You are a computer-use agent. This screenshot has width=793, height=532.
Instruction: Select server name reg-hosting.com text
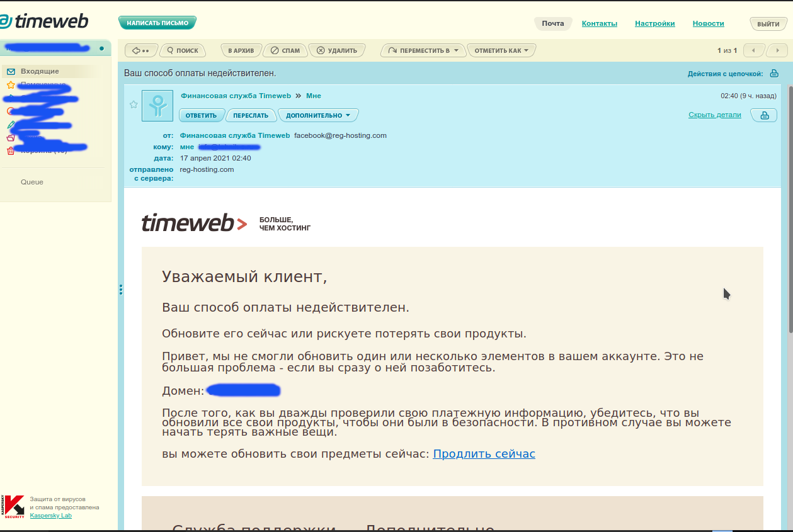point(207,169)
